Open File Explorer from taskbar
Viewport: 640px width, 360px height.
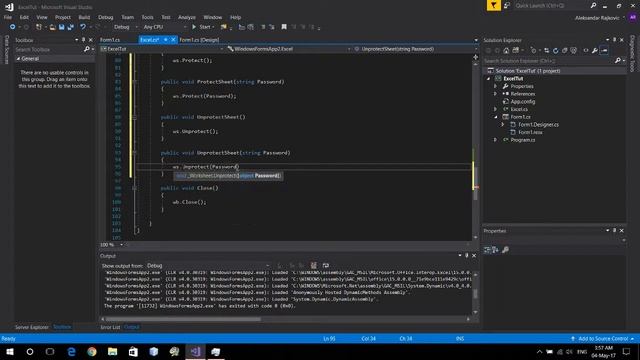pyautogui.click(x=113, y=351)
